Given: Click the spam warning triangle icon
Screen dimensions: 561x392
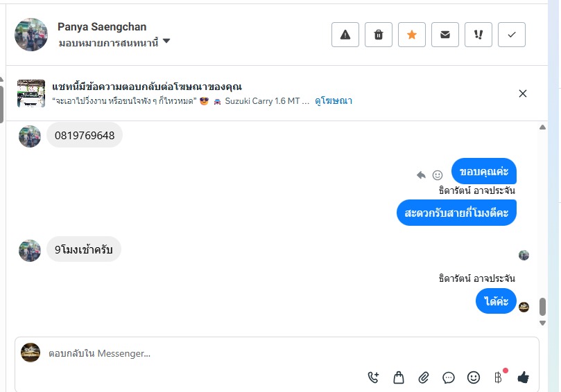Looking at the screenshot, I should click(345, 35).
